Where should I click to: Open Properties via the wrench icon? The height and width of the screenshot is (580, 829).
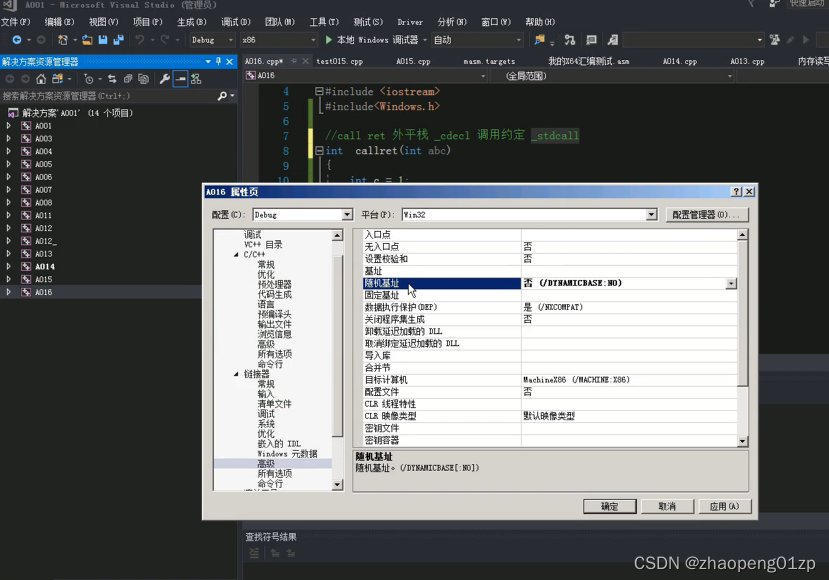[165, 79]
